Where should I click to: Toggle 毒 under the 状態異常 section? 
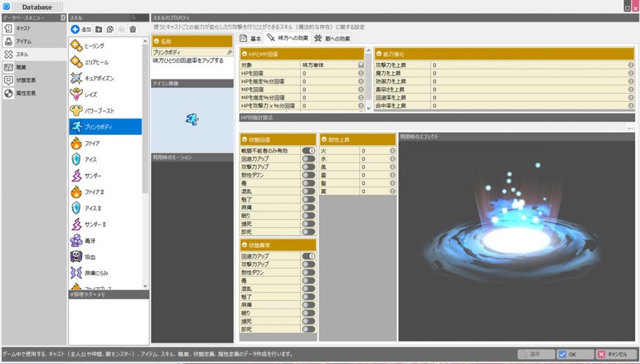click(x=309, y=279)
